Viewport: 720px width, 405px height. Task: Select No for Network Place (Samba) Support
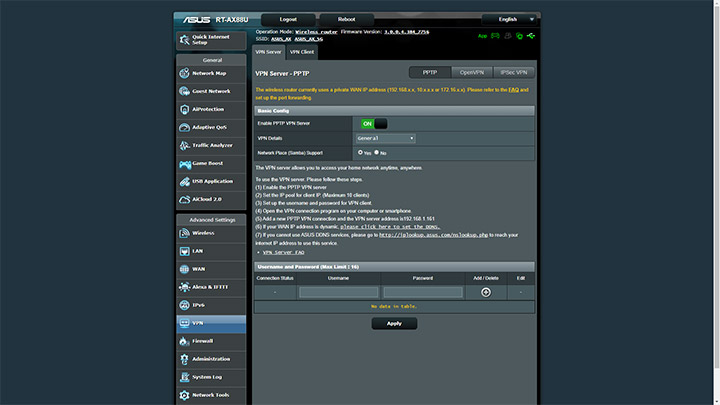pyautogui.click(x=377, y=152)
